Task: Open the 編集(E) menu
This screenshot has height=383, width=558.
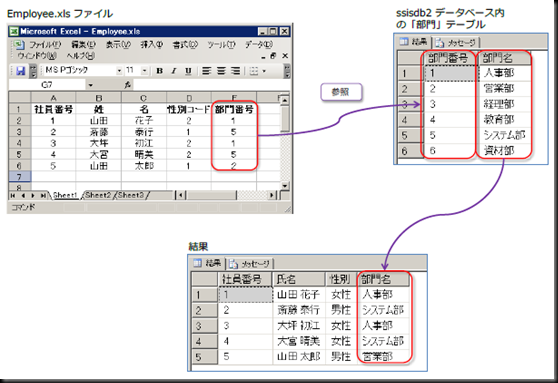Action: (x=83, y=44)
